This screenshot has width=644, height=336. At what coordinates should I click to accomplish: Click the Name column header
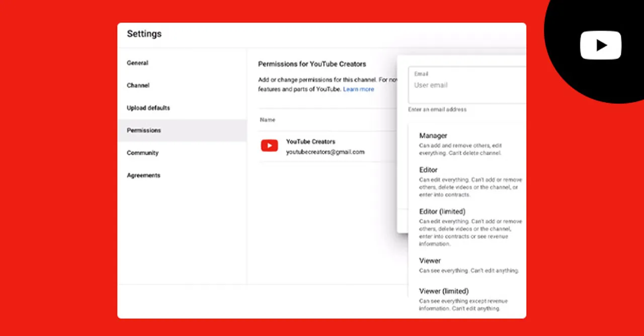click(268, 120)
